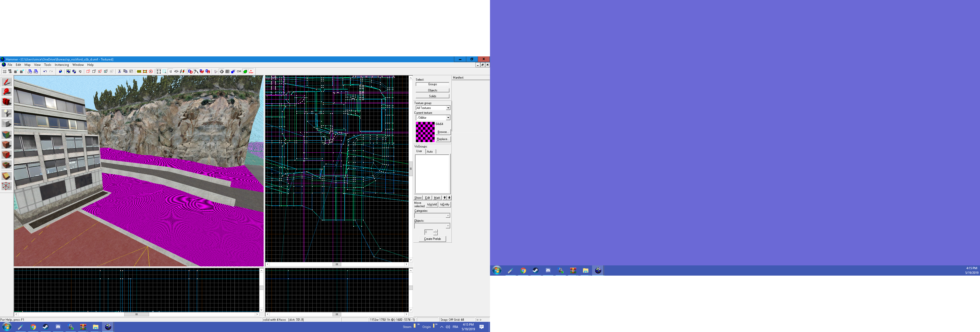Expand the Current texture dropdown
980x332 pixels.
coord(448,117)
